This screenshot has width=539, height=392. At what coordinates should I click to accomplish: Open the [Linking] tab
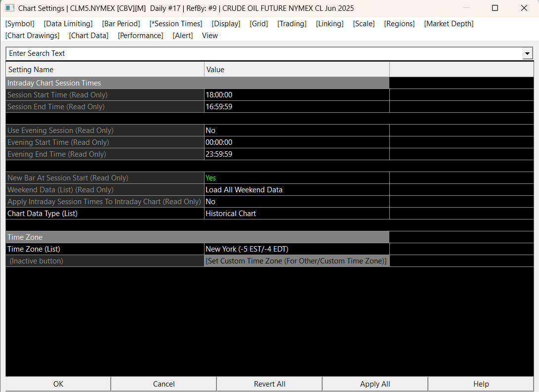click(x=330, y=24)
